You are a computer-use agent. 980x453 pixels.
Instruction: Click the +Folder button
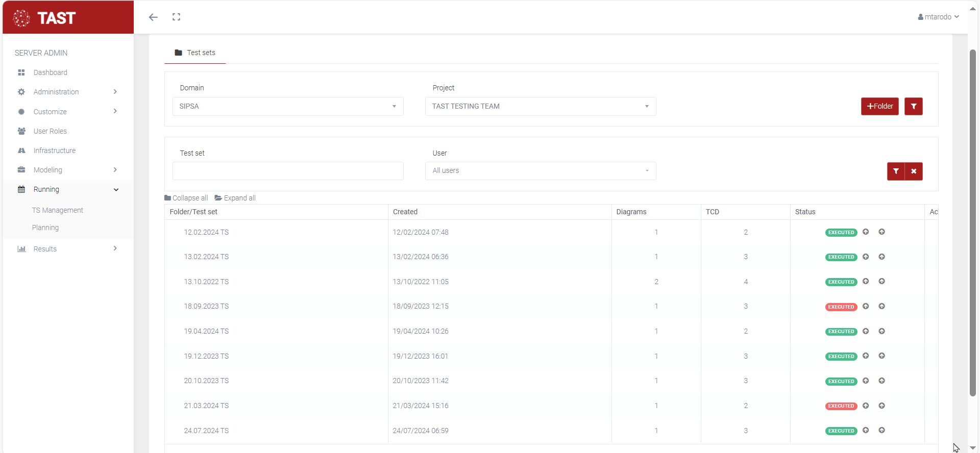pos(879,106)
